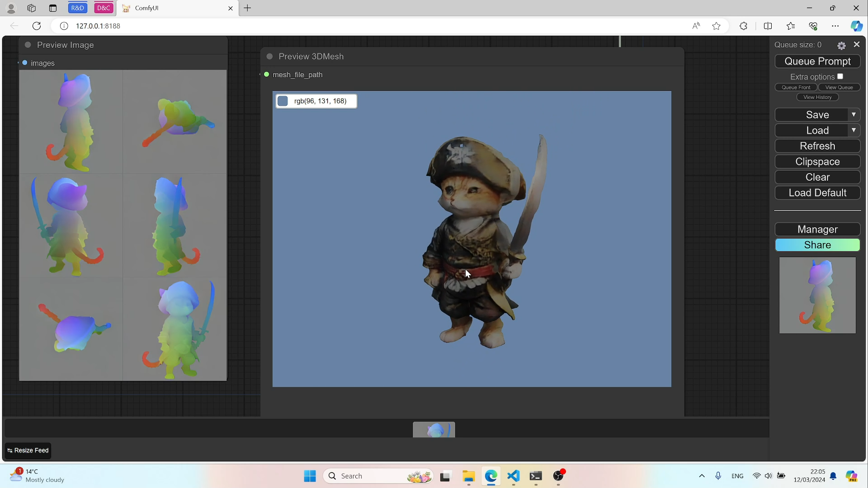This screenshot has width=868, height=488.
Task: Click the Refresh button
Action: pos(817,146)
